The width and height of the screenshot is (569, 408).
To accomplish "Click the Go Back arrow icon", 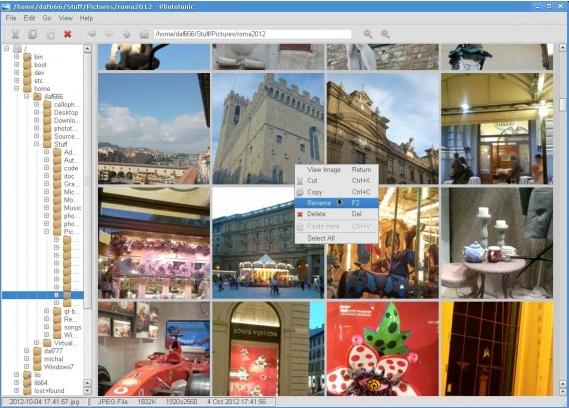I will (92, 34).
